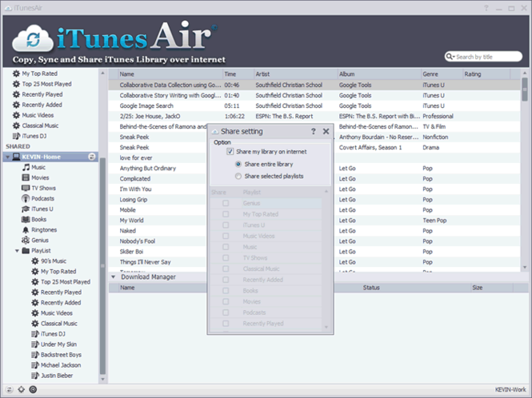This screenshot has width=532, height=398.
Task: Open the iTunes U graduation cap icon
Action: [26, 209]
